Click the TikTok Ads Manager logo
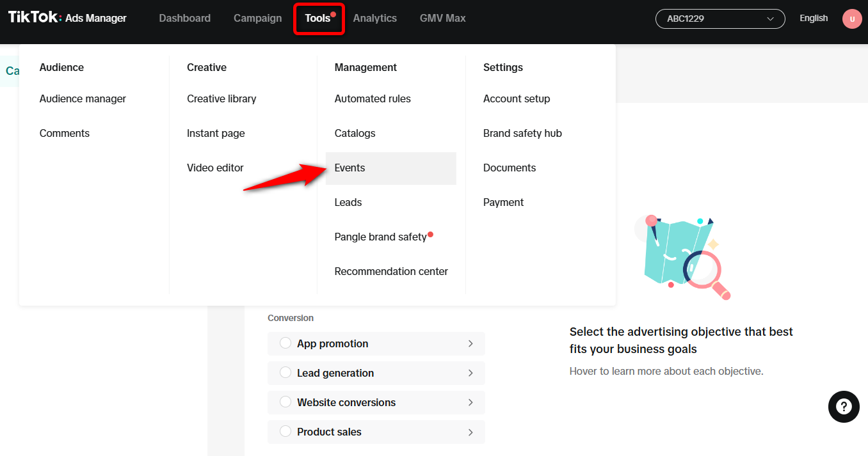 click(67, 18)
